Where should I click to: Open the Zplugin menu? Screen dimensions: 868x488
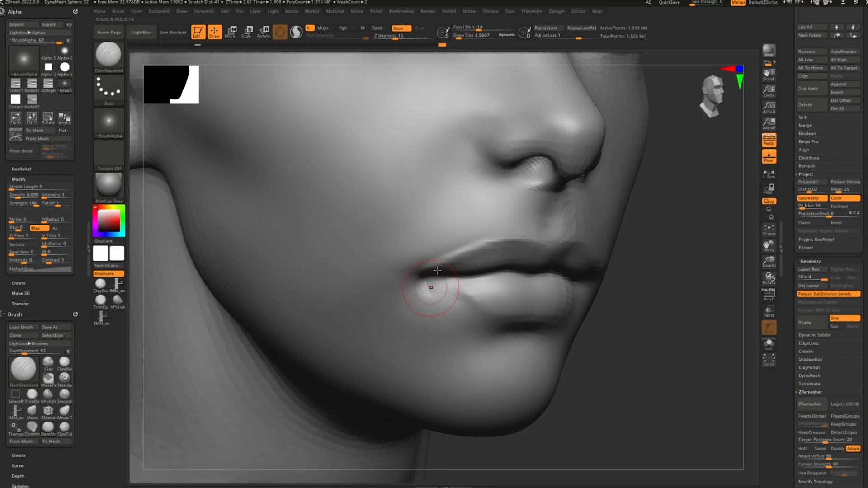point(557,11)
